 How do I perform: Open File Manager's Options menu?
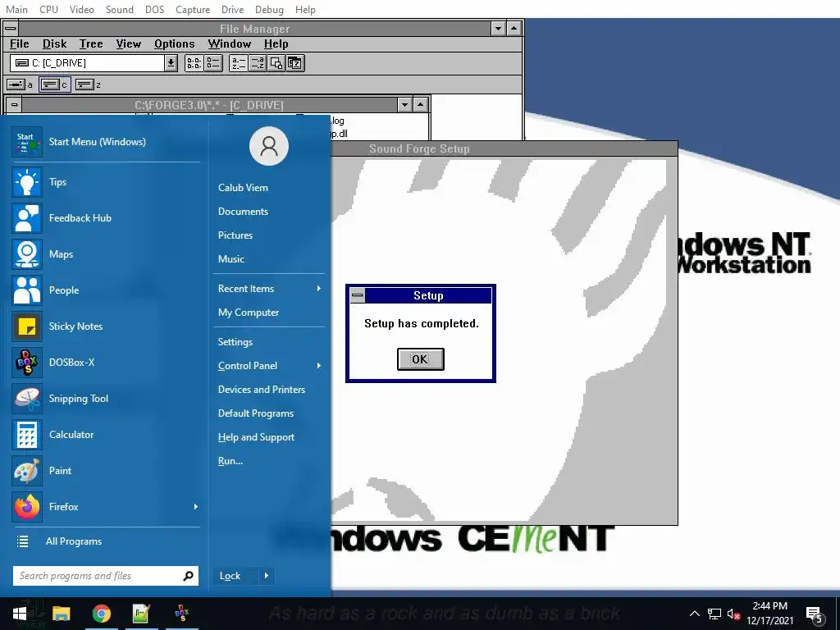click(175, 44)
